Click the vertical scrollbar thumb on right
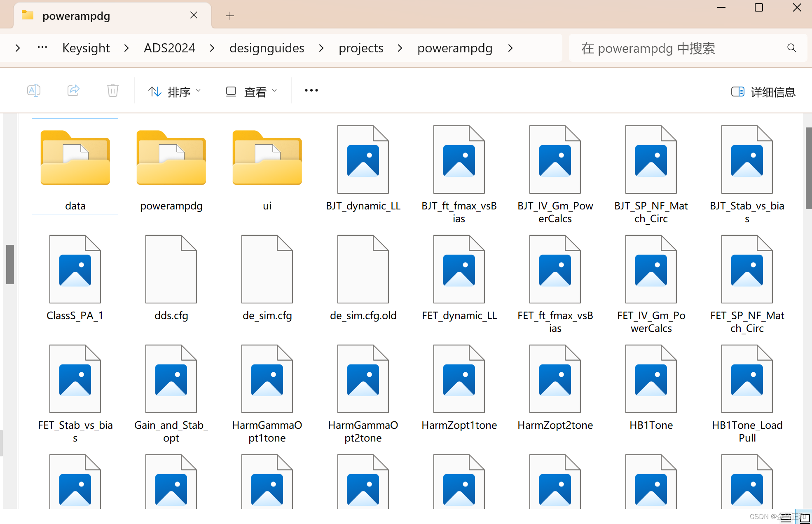 click(x=808, y=168)
